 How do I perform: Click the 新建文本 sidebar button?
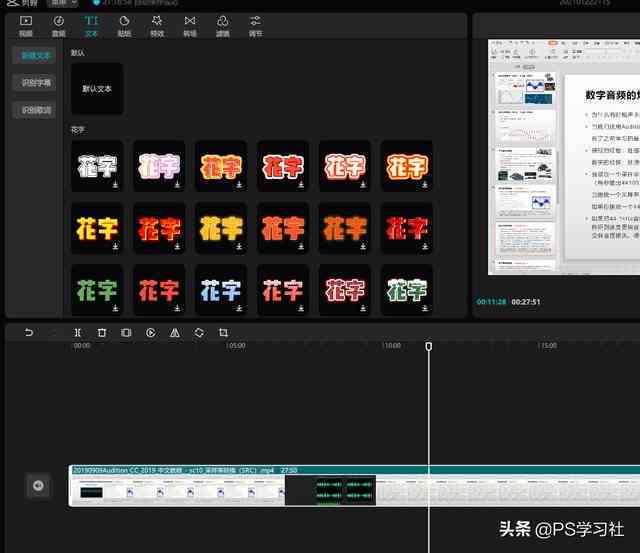35,56
